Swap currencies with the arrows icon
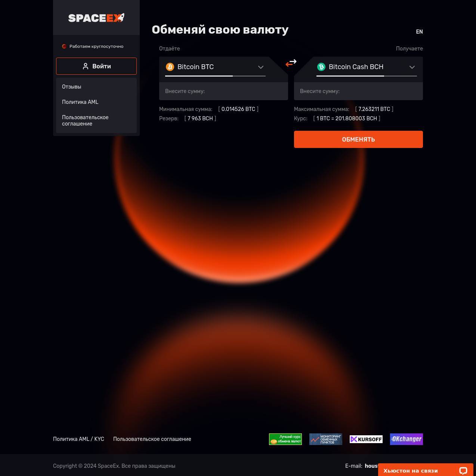The height and width of the screenshot is (476, 476). point(291,63)
